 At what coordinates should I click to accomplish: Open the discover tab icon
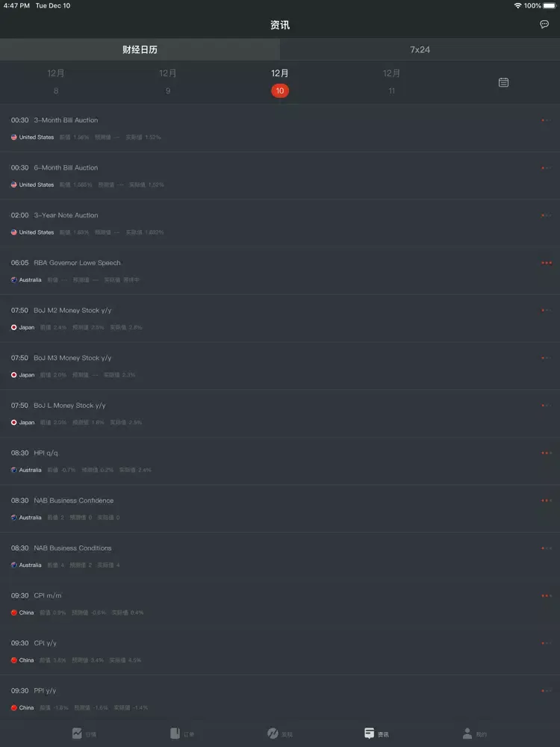[273, 734]
